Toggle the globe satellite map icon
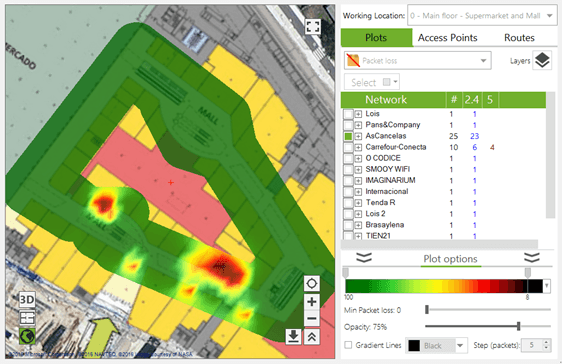562x364 pixels. (27, 336)
